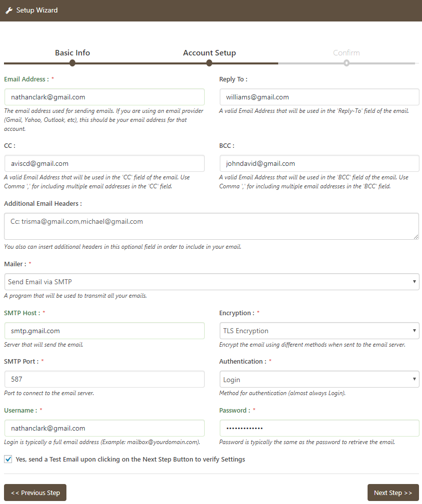The image size is (422, 504).
Task: Toggle the send Test Email checkbox
Action: click(8, 459)
